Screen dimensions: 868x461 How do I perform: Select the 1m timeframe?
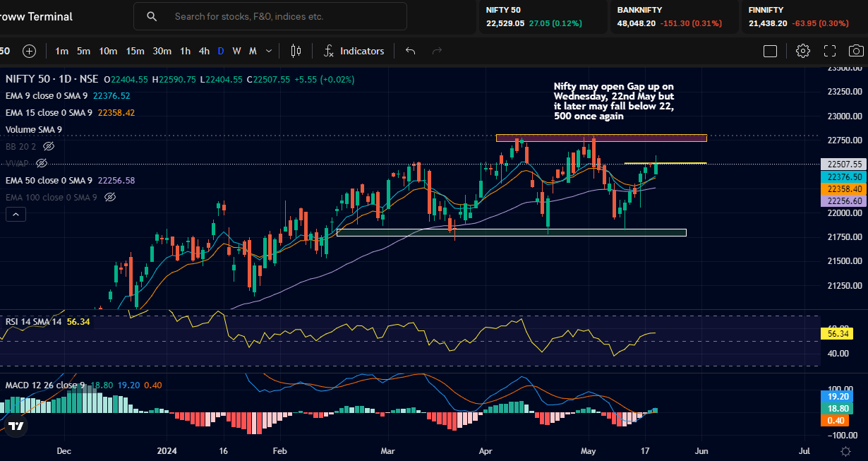62,51
